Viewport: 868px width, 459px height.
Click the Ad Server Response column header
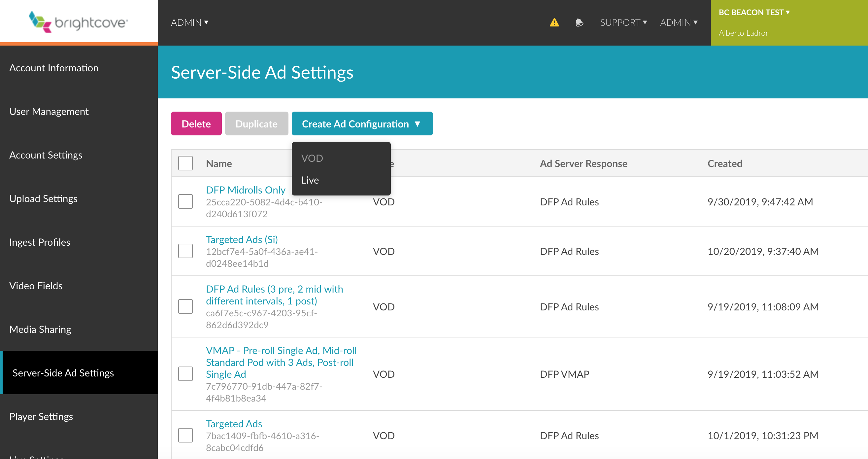click(x=584, y=163)
